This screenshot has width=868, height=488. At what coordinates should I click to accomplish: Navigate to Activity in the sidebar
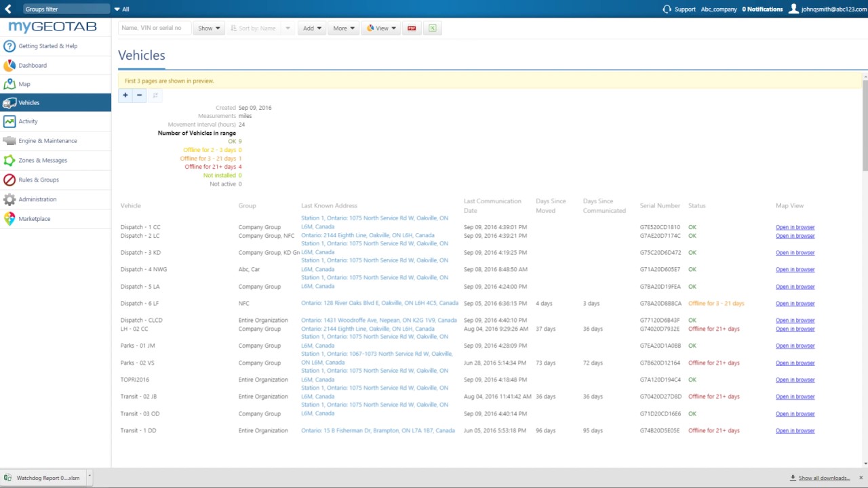click(28, 121)
